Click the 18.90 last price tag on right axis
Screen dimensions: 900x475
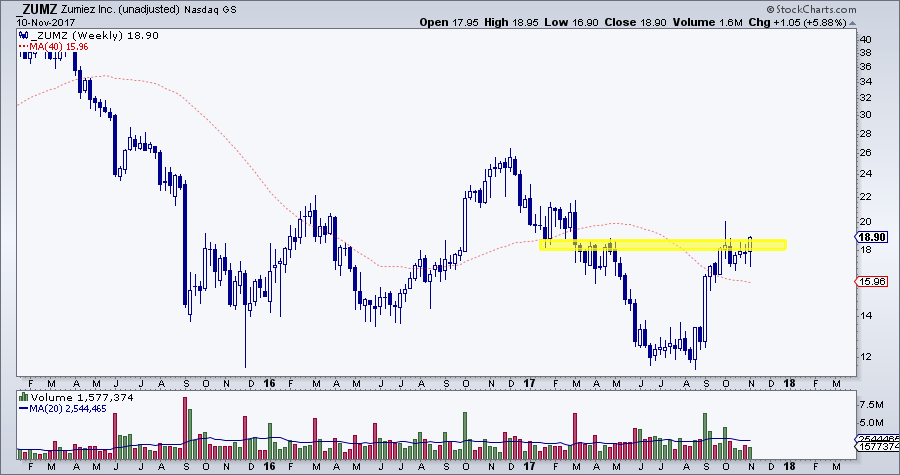tap(872, 237)
